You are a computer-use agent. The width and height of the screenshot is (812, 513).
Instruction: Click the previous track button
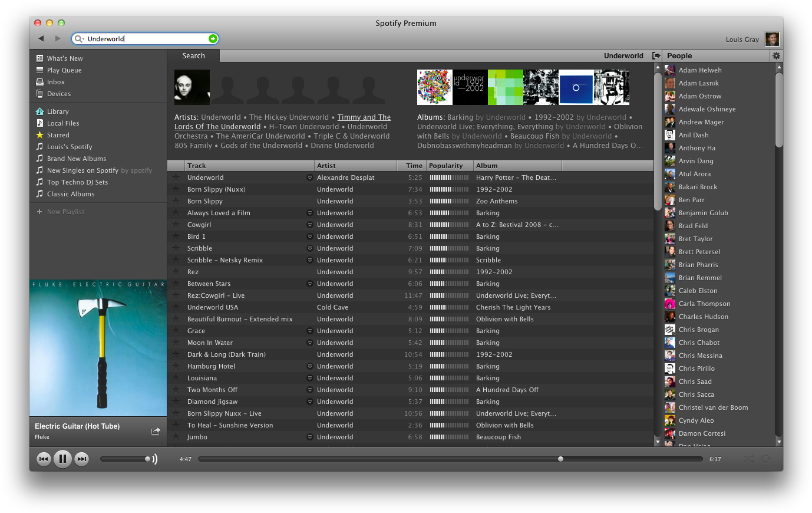[44, 459]
